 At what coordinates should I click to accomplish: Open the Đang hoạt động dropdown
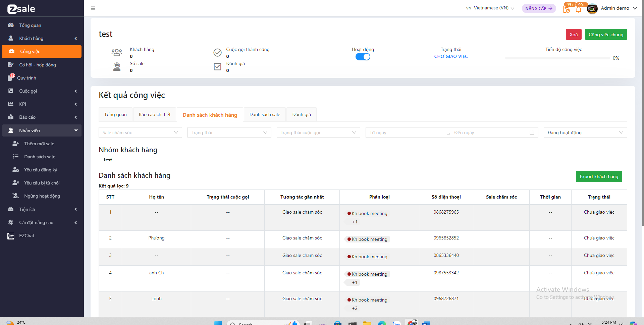585,132
